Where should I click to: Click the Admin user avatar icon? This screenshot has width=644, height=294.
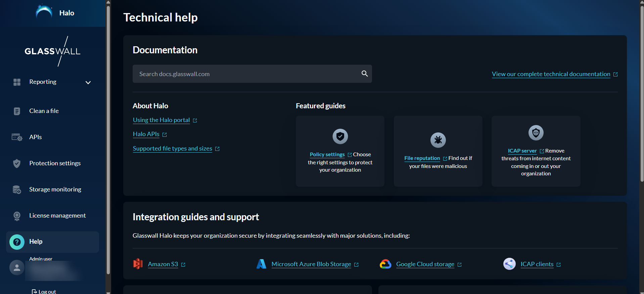(17, 268)
